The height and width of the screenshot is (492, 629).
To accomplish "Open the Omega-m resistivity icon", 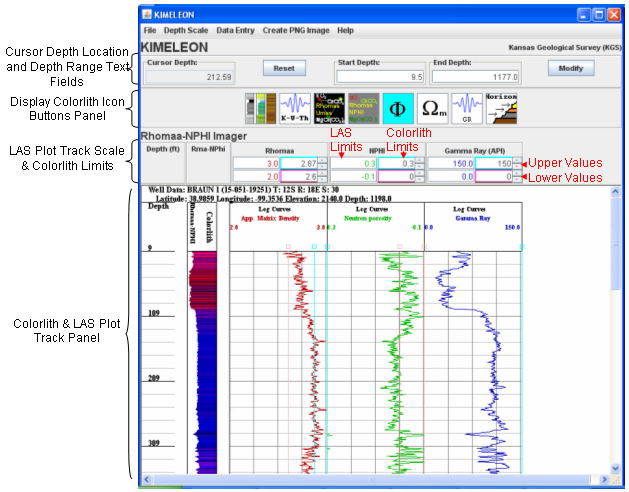I will coord(432,108).
